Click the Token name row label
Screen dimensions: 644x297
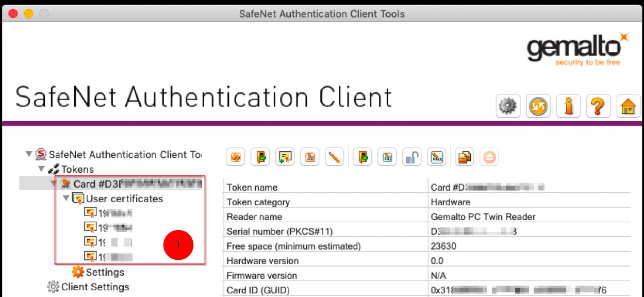(252, 187)
